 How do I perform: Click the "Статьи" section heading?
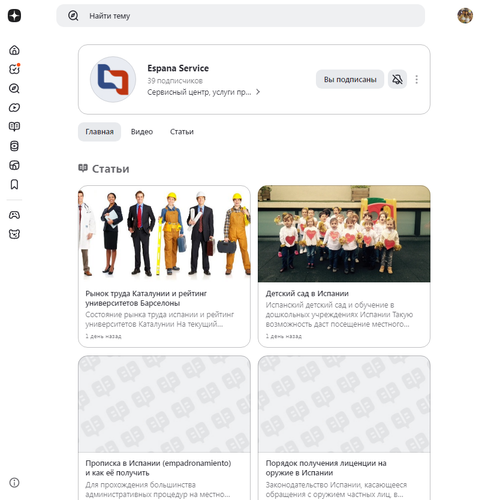coord(110,169)
